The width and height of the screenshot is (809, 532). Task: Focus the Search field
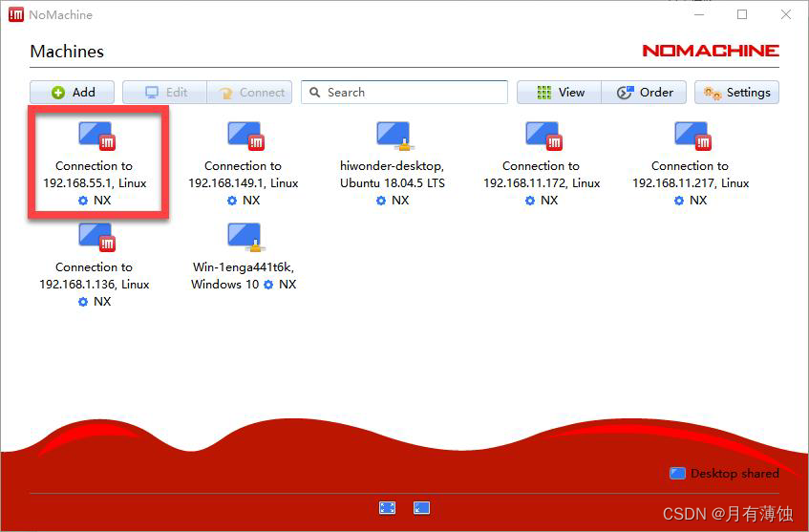(405, 93)
